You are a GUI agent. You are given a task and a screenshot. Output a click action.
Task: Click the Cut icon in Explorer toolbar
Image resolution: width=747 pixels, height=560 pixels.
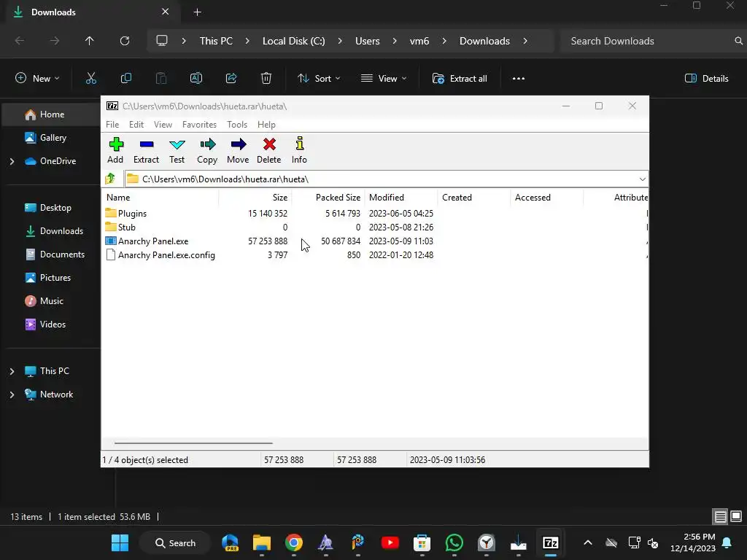tap(91, 78)
